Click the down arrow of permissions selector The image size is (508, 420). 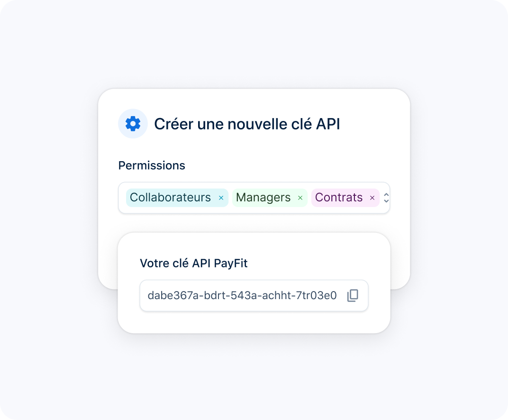pos(386,201)
